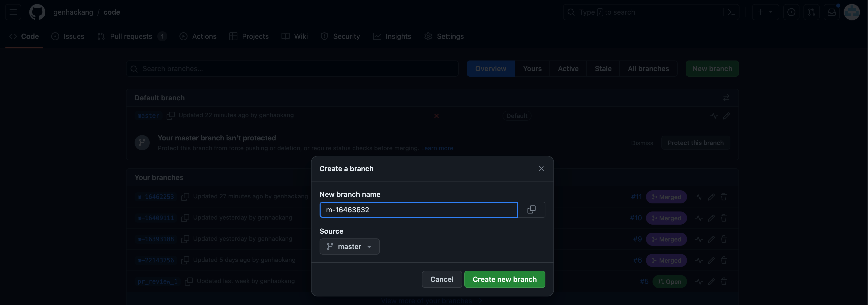
Task: View activity for m-16393188 branch
Action: tap(699, 239)
